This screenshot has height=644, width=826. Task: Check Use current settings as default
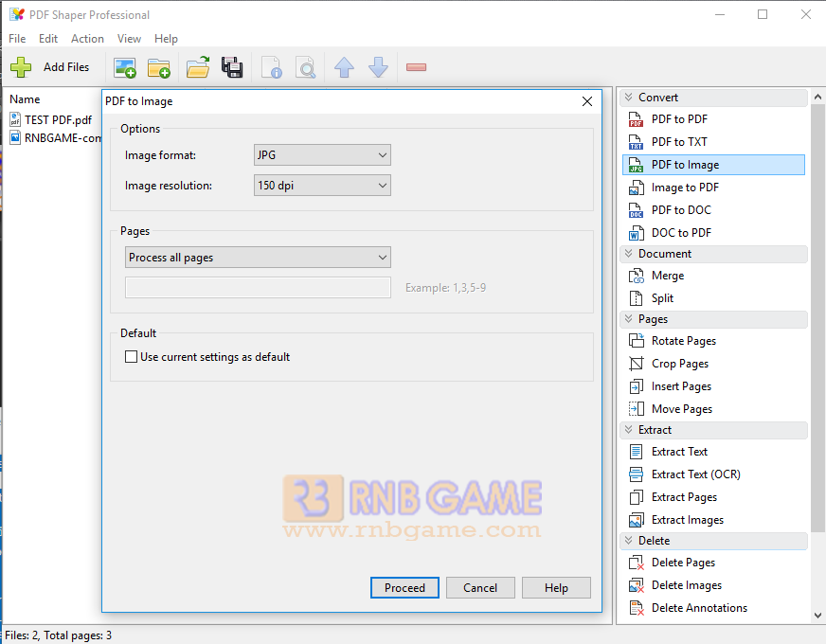131,357
